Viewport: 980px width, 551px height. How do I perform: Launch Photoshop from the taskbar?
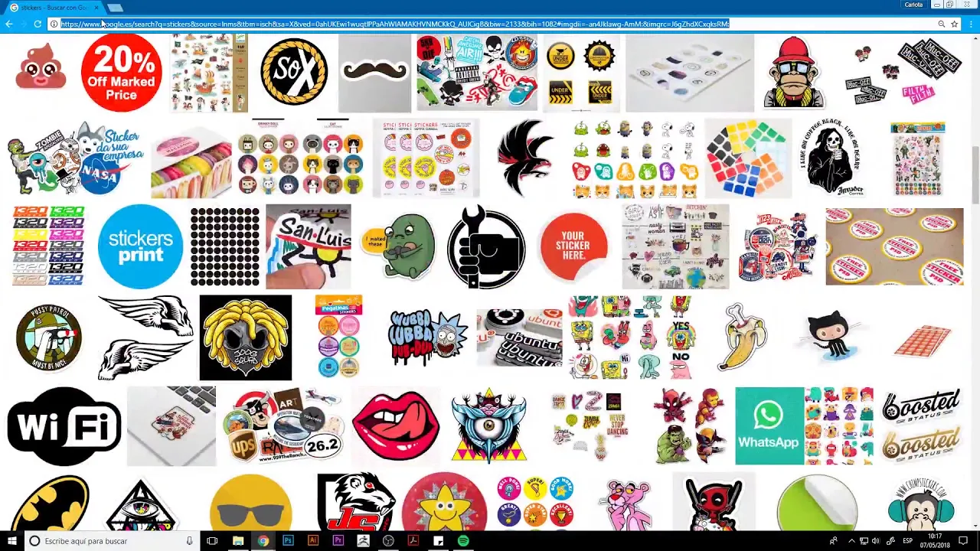pos(288,541)
